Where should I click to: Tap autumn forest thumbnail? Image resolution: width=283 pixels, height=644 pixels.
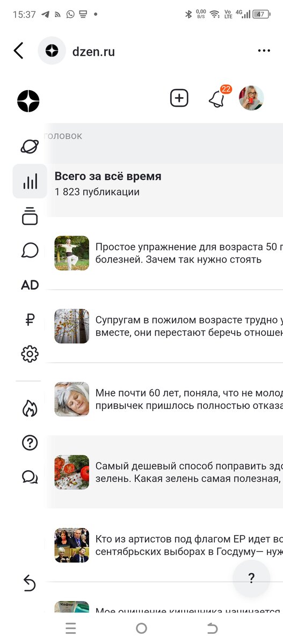coord(72,326)
